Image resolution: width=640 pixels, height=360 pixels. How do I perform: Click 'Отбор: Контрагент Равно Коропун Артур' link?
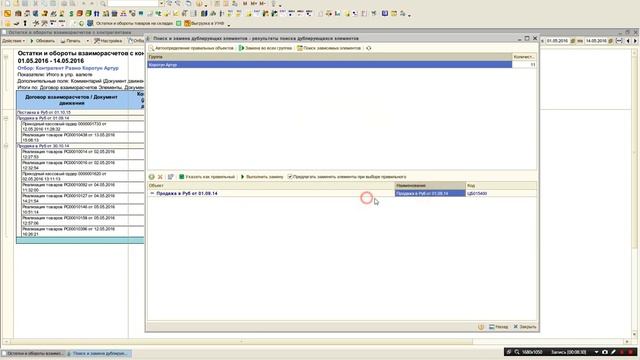(x=68, y=68)
